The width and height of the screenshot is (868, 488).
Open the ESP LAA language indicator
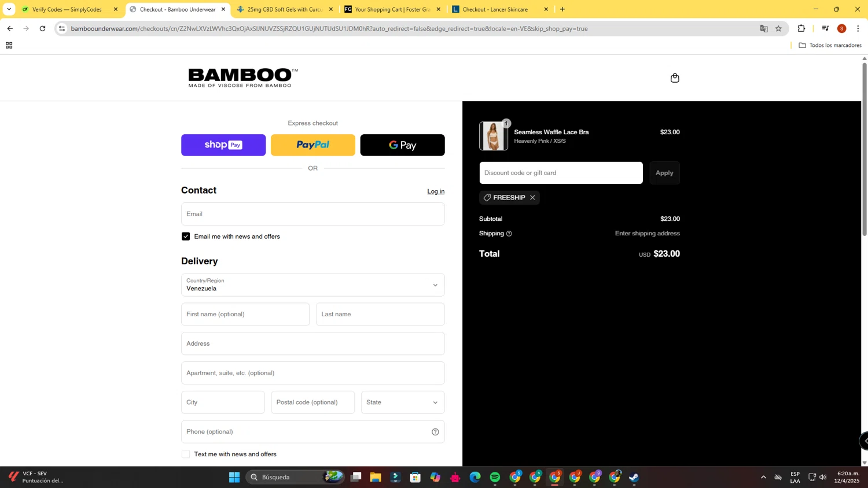point(795,477)
